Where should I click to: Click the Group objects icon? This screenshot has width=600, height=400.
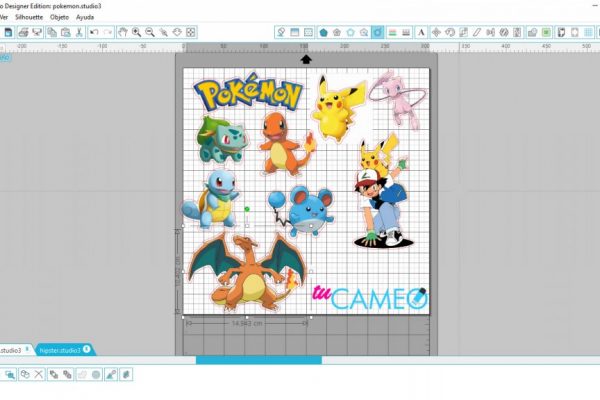pyautogui.click(x=25, y=374)
